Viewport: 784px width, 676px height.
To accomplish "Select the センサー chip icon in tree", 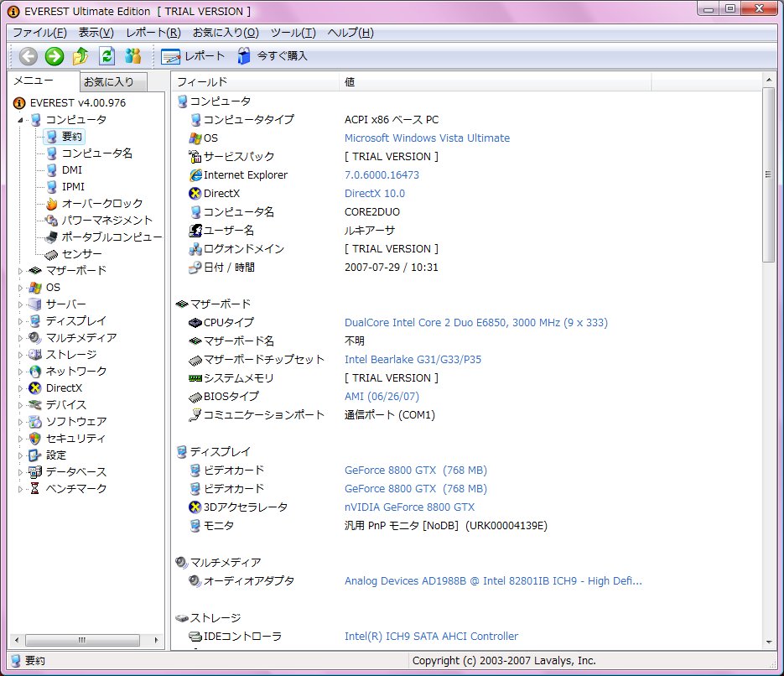I will (52, 254).
